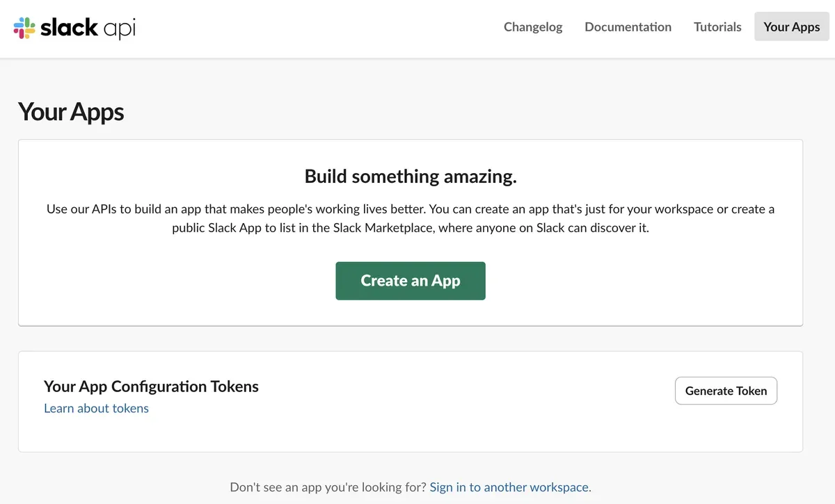Click the Your Apps page heading

[71, 111]
